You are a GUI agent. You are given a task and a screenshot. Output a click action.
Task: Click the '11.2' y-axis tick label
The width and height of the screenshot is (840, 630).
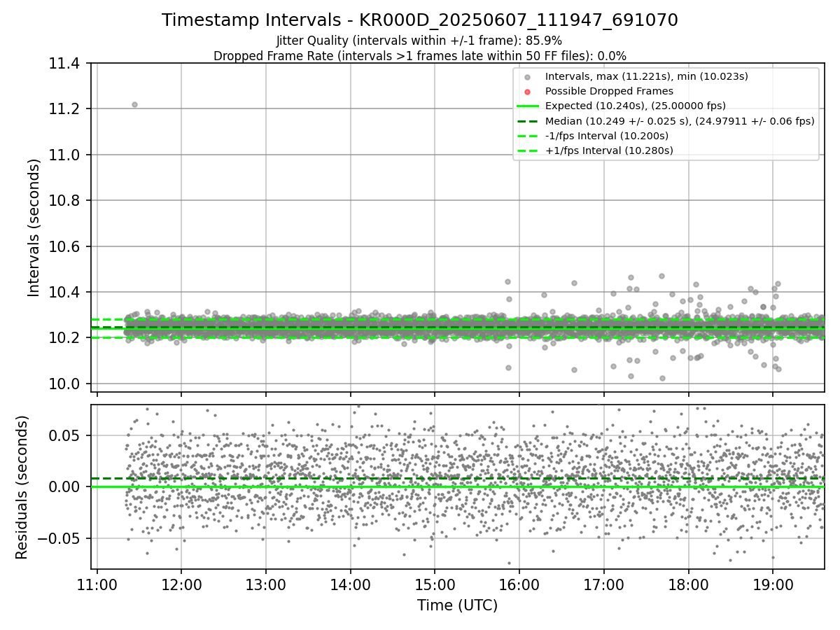[x=64, y=109]
